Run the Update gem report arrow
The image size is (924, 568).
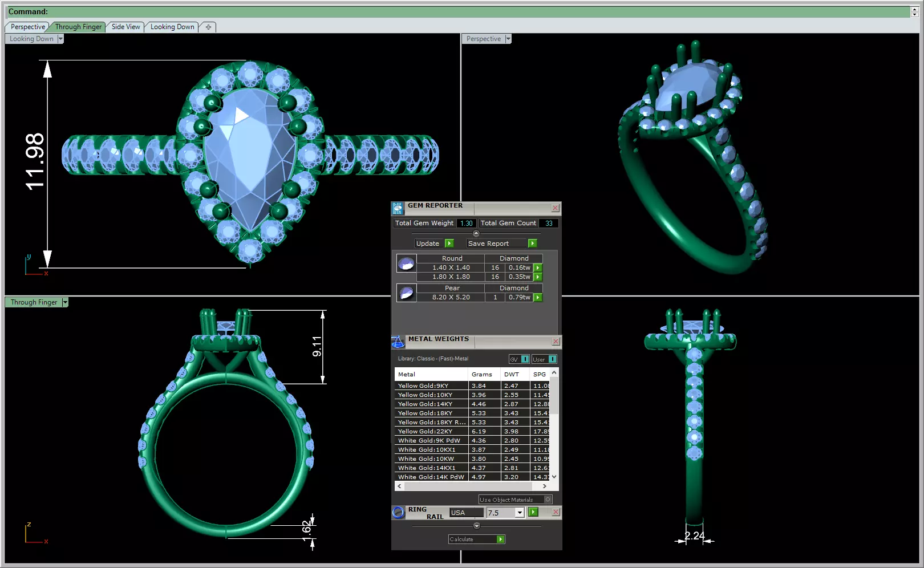[449, 244]
